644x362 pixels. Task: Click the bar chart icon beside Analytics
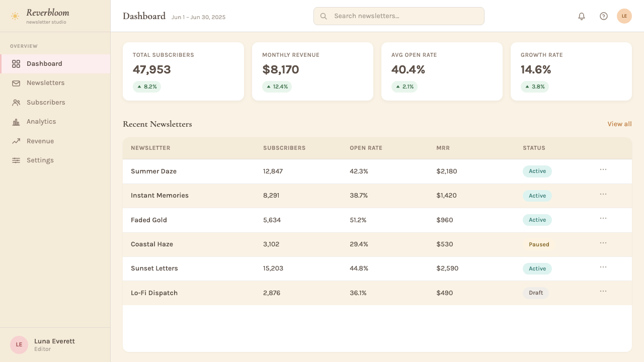point(16,122)
